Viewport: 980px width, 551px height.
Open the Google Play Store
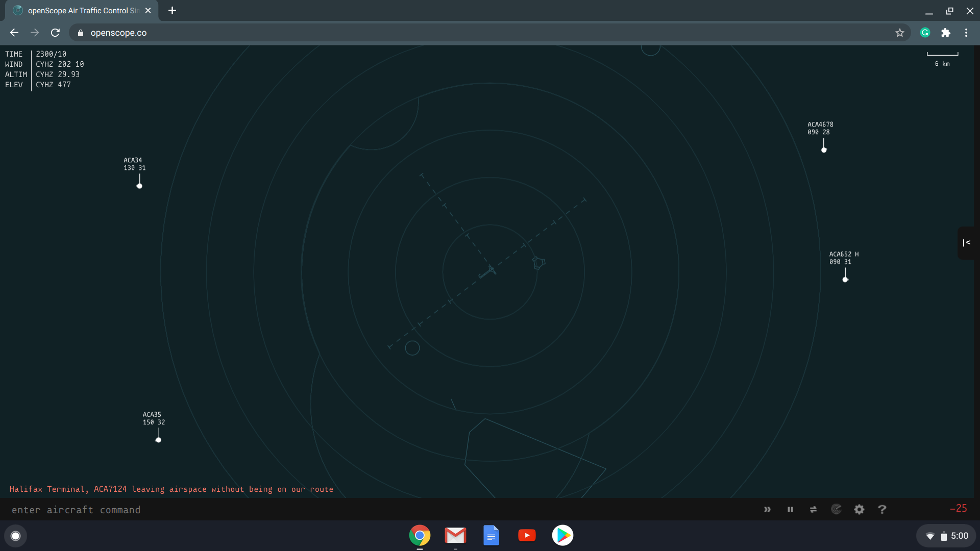562,535
